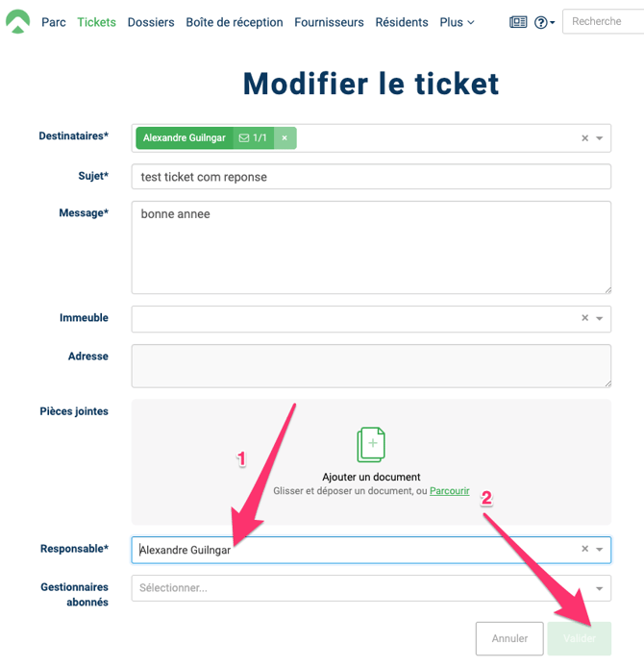Clear all Destinataires entries
The width and height of the screenshot is (644, 667).
click(584, 138)
